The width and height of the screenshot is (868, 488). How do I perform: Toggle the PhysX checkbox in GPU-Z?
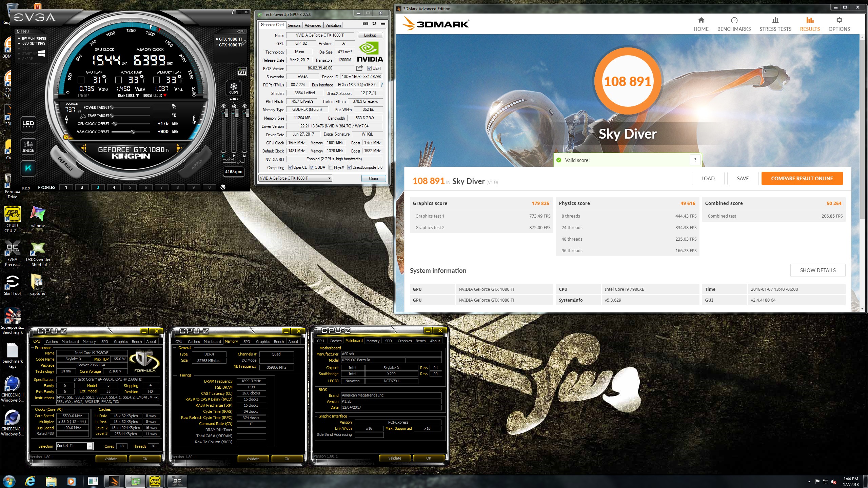pyautogui.click(x=331, y=167)
